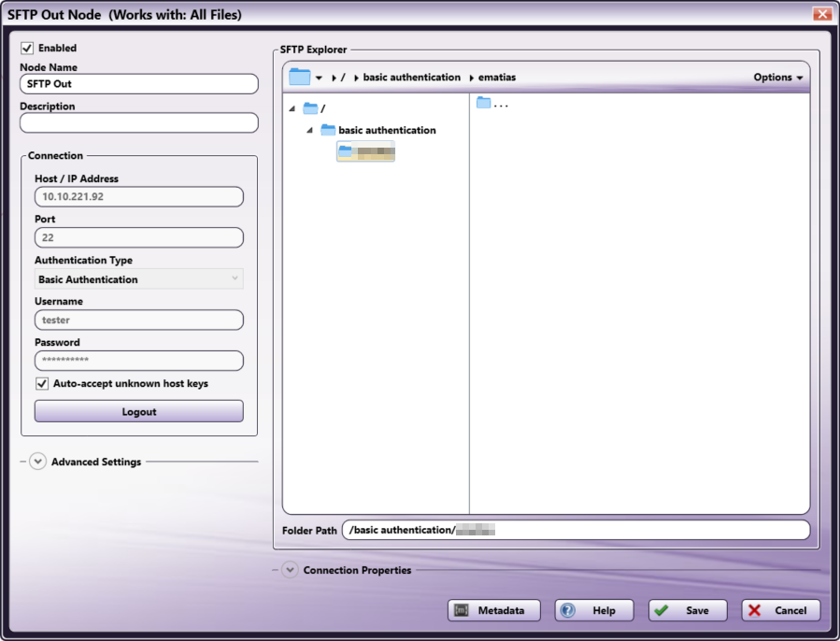Image resolution: width=840 pixels, height=641 pixels.
Task: Select the highlighted subfolder in tree
Action: [x=366, y=151]
